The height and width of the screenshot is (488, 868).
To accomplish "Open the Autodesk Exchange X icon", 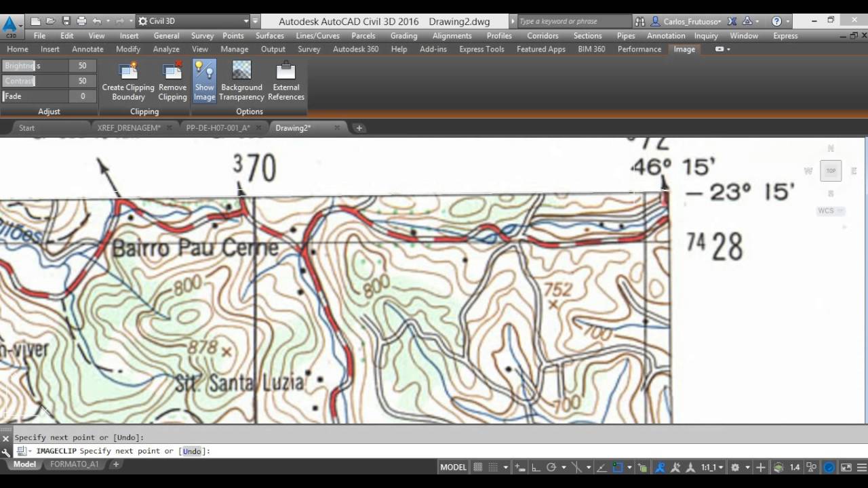I will click(730, 21).
